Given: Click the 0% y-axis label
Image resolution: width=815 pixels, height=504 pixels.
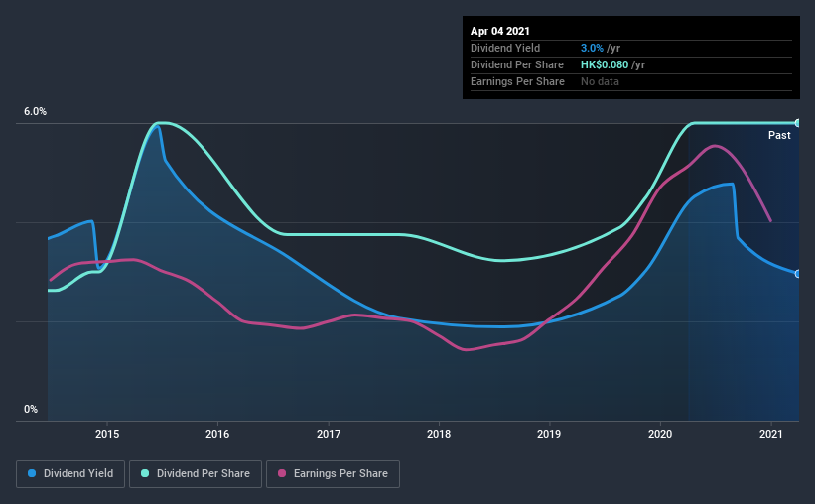Looking at the screenshot, I should point(31,409).
